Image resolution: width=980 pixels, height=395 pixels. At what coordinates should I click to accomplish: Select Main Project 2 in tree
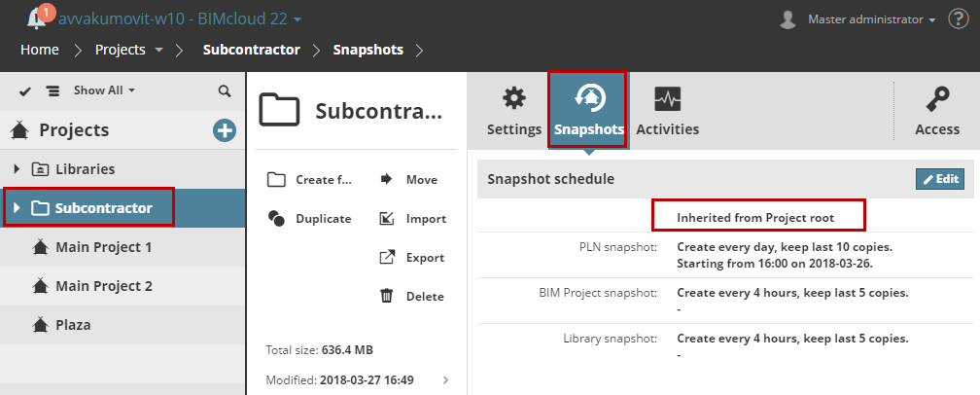(103, 286)
